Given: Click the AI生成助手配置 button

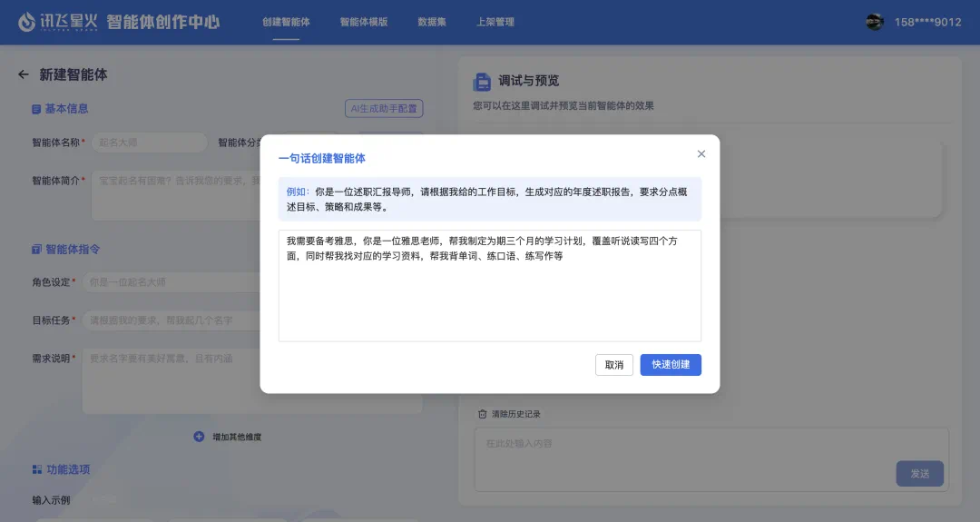Looking at the screenshot, I should (384, 109).
